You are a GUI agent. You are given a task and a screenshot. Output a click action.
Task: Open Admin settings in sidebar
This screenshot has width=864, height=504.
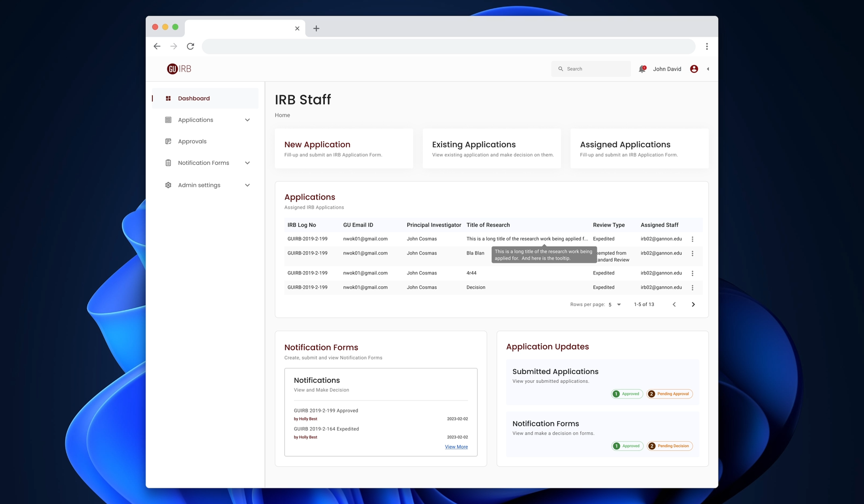coord(205,185)
